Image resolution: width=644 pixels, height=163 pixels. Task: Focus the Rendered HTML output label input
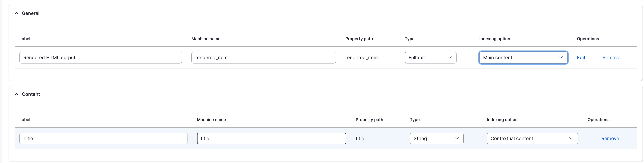point(100,58)
